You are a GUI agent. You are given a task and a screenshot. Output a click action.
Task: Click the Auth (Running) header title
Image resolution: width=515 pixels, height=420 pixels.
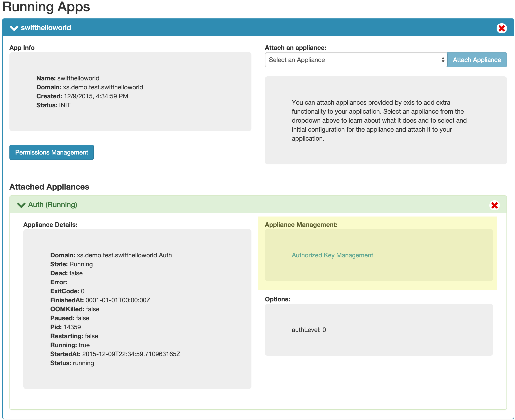point(53,205)
